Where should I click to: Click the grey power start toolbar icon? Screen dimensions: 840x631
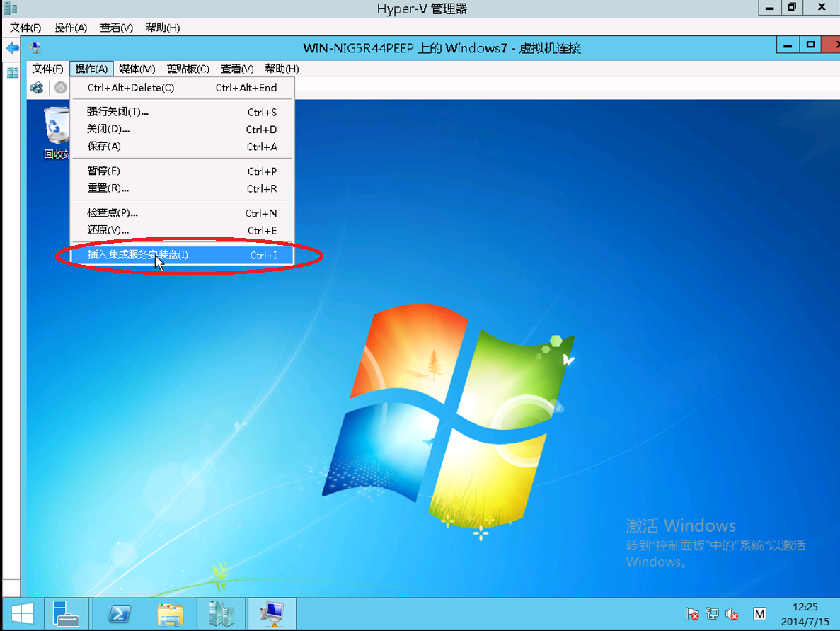61,87
